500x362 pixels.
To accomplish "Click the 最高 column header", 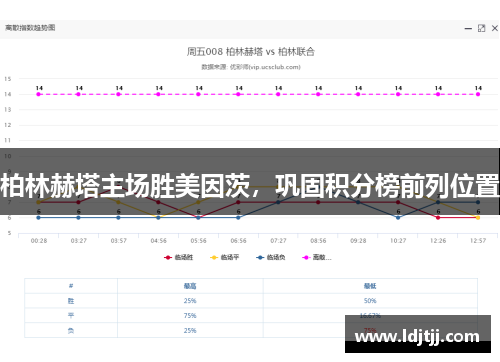I will click(x=190, y=286).
